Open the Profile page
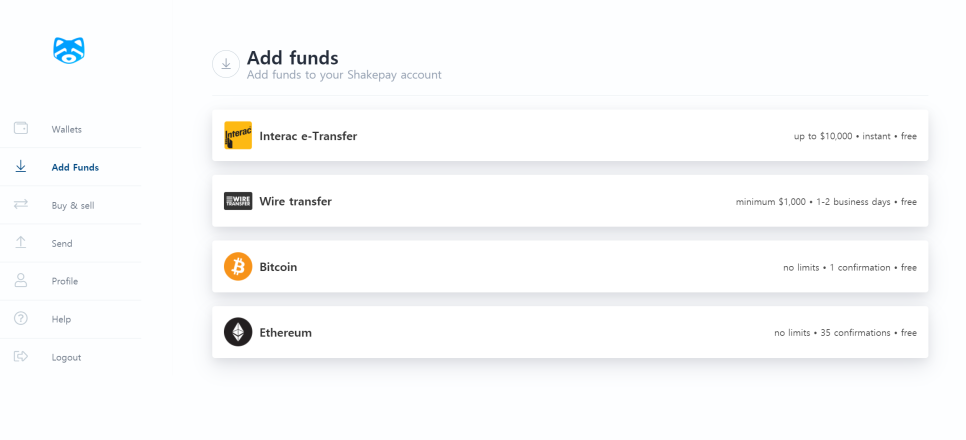Viewport: 966px width, 440px height. pyautogui.click(x=64, y=281)
